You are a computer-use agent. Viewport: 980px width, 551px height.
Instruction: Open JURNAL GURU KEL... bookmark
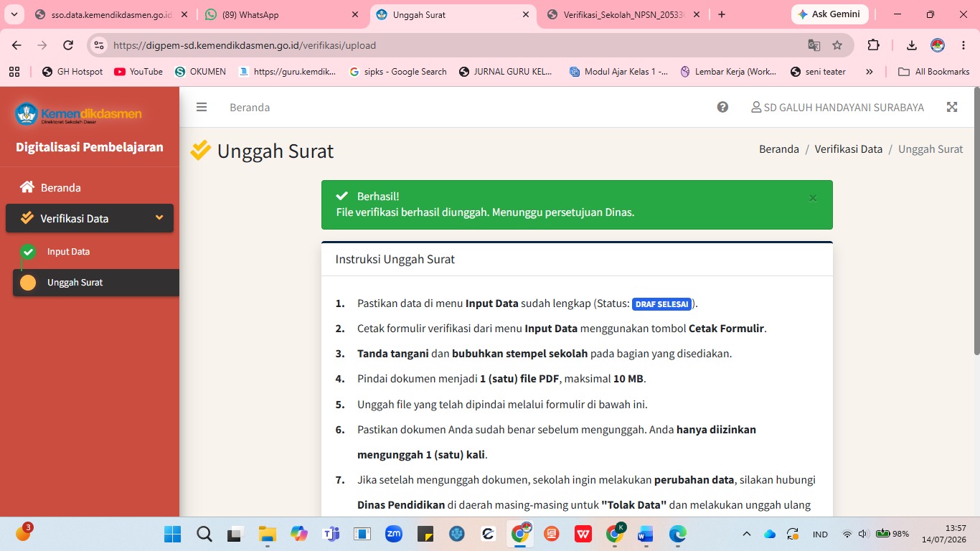coord(505,72)
